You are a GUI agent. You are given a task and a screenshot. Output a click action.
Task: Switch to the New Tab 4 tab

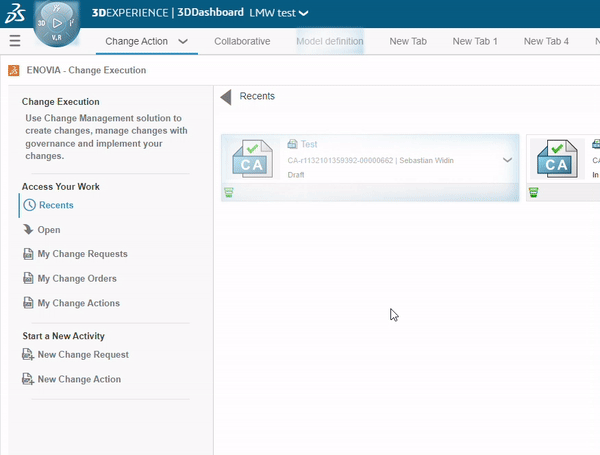coord(546,41)
